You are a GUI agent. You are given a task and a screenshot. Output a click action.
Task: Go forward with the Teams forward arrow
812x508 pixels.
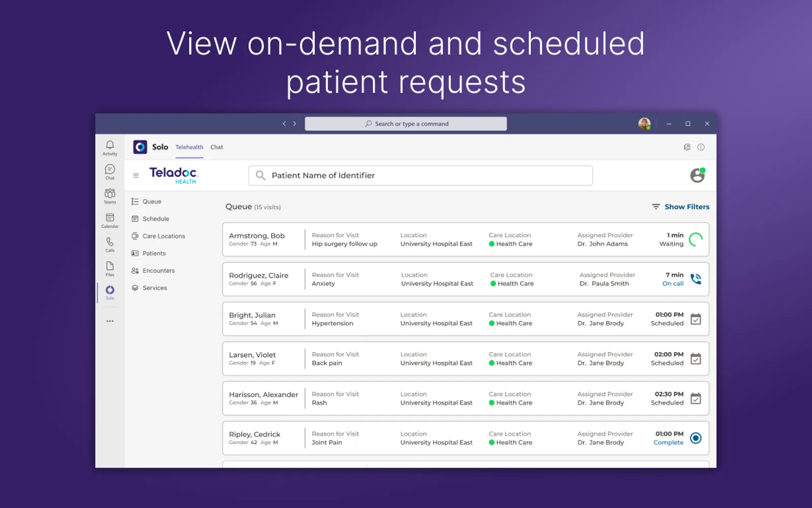tap(294, 123)
